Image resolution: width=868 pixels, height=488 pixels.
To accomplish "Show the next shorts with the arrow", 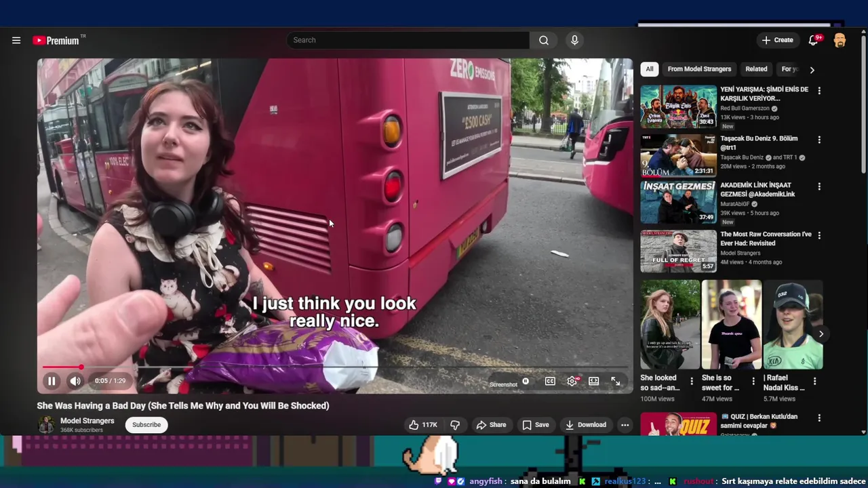I will coord(821,334).
